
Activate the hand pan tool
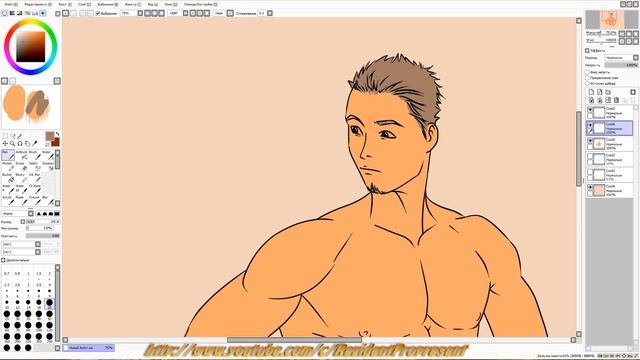[27, 144]
